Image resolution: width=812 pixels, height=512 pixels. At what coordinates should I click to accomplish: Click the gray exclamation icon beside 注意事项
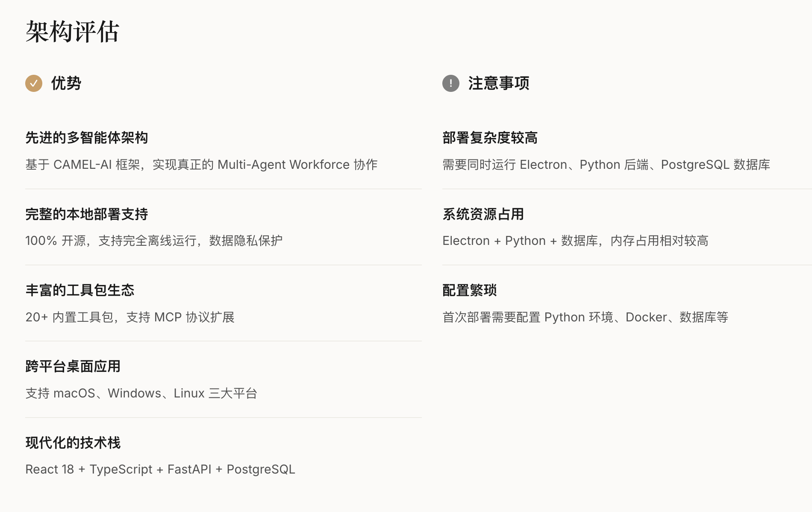click(x=450, y=83)
